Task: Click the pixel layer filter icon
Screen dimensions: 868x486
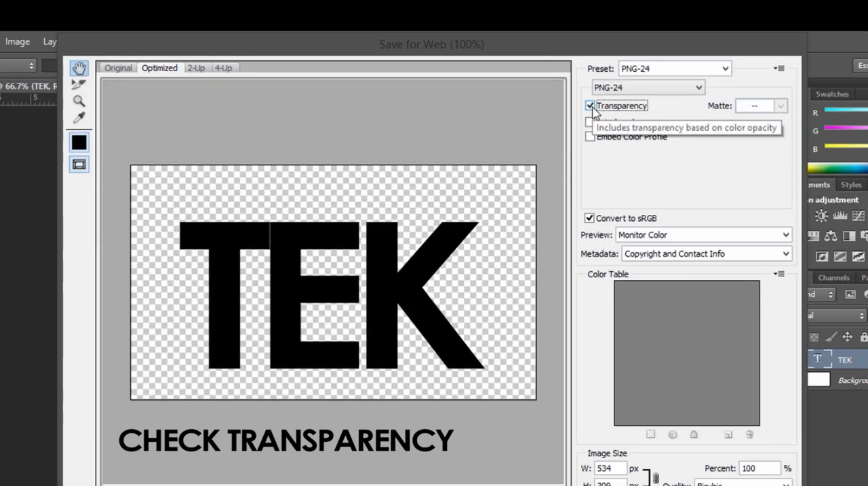Action: pos(850,295)
